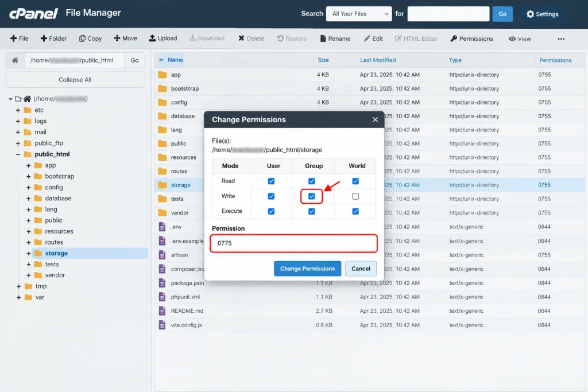
Task: Click the artisan file icon
Action: pos(162,255)
